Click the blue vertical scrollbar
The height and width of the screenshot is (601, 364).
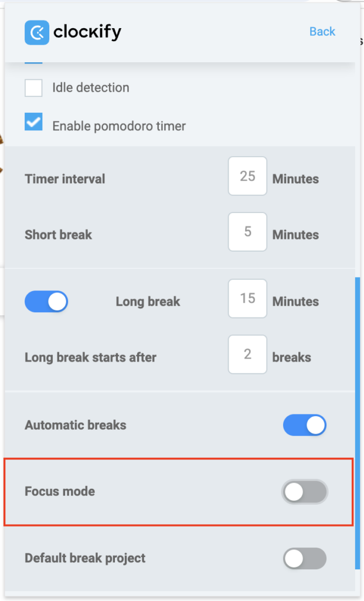click(358, 423)
